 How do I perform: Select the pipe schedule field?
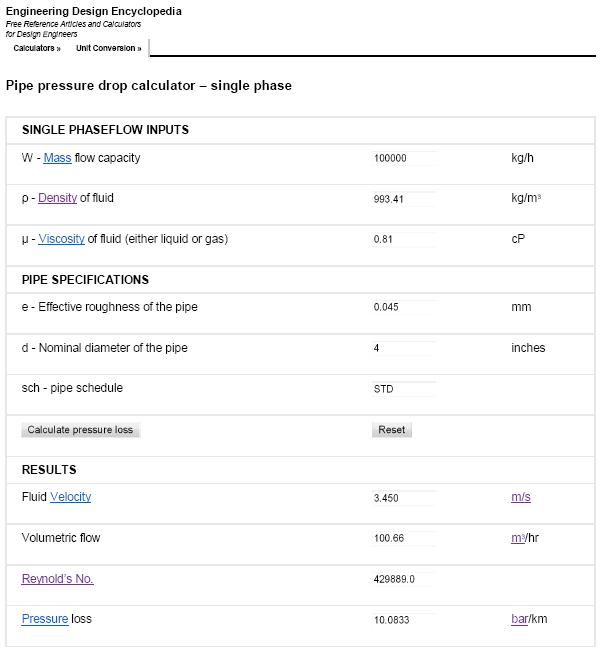tap(402, 389)
